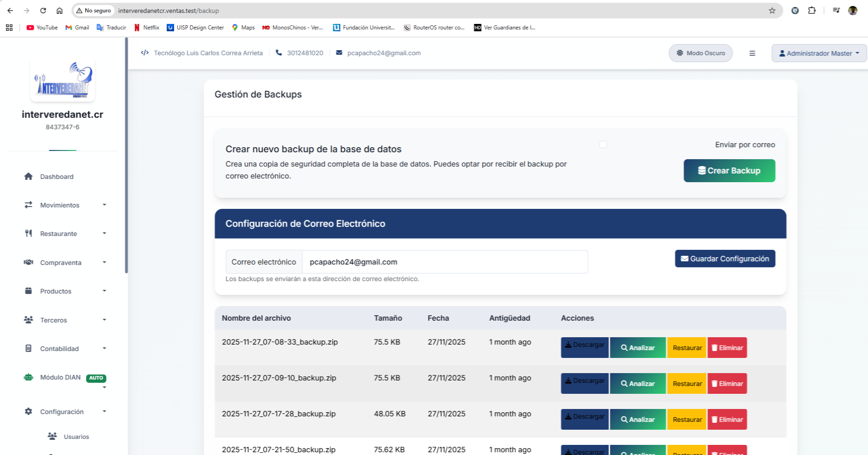Enable the Enviar por correo checkbox

tap(603, 144)
